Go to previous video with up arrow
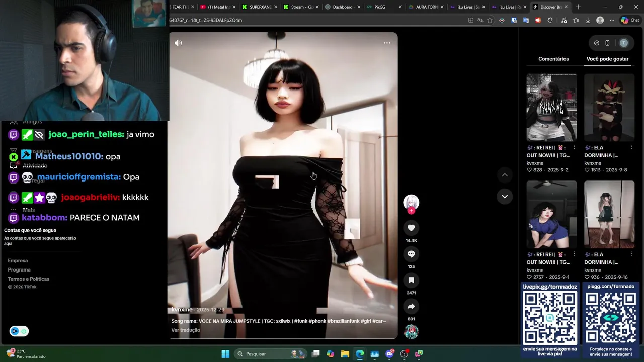The width and height of the screenshot is (644, 362). point(505,175)
